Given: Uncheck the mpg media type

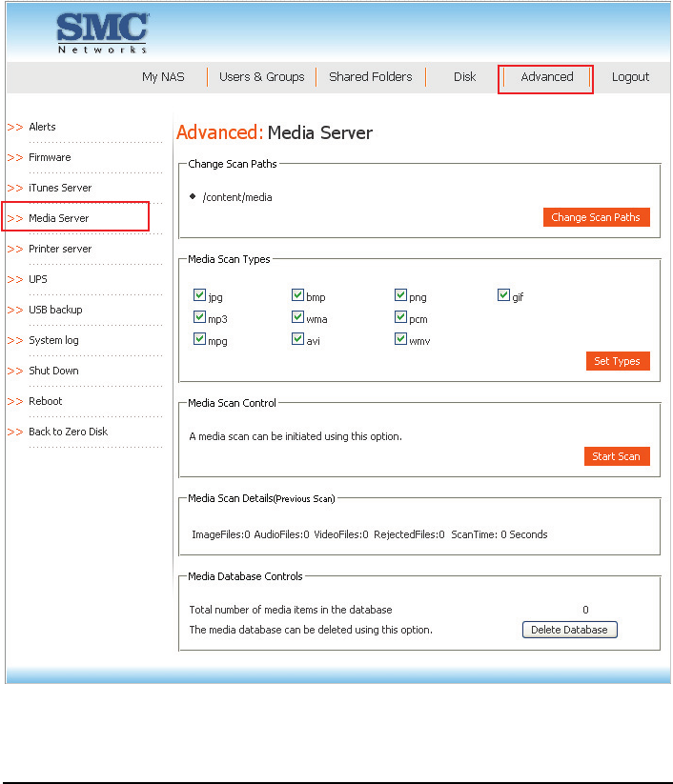Looking at the screenshot, I should coord(199,339).
